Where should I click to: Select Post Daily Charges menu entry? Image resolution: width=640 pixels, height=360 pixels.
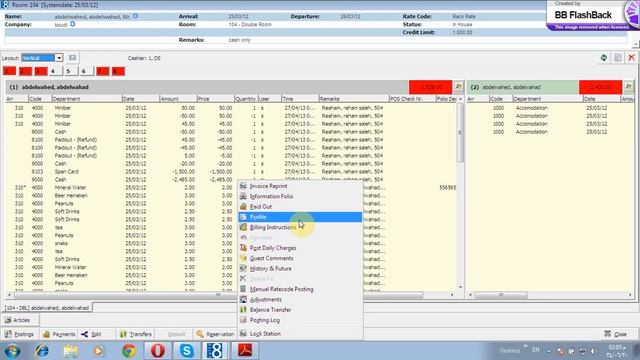(273, 248)
